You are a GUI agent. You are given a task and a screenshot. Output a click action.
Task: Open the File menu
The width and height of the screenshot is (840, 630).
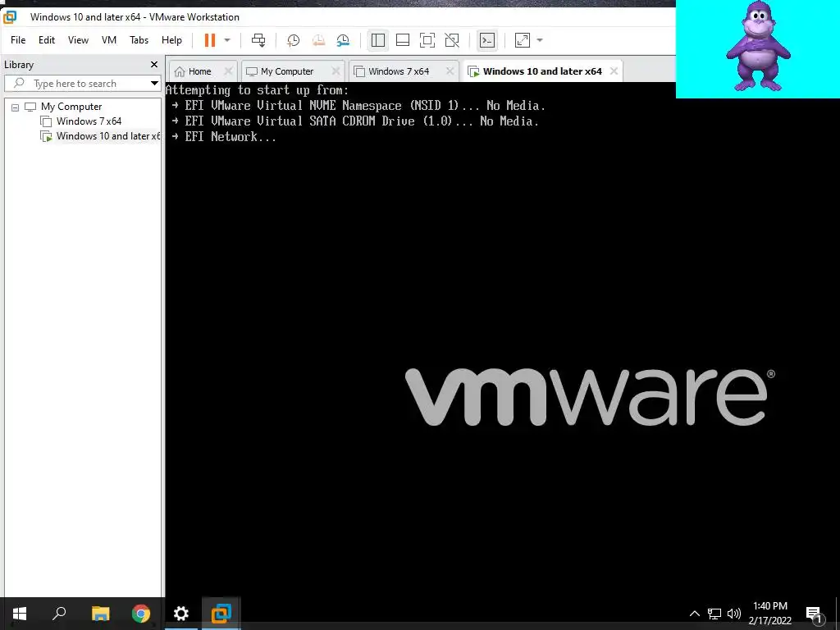18,40
